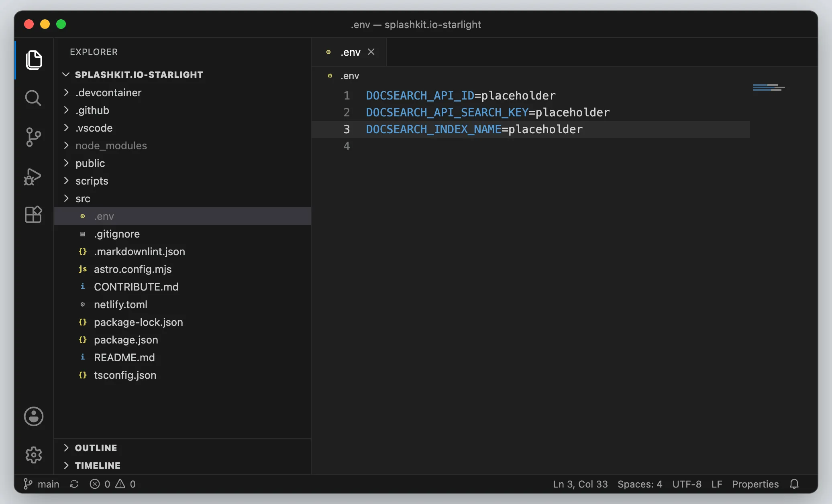Open the Run and Debug view
This screenshot has height=504, width=832.
pyautogui.click(x=33, y=177)
